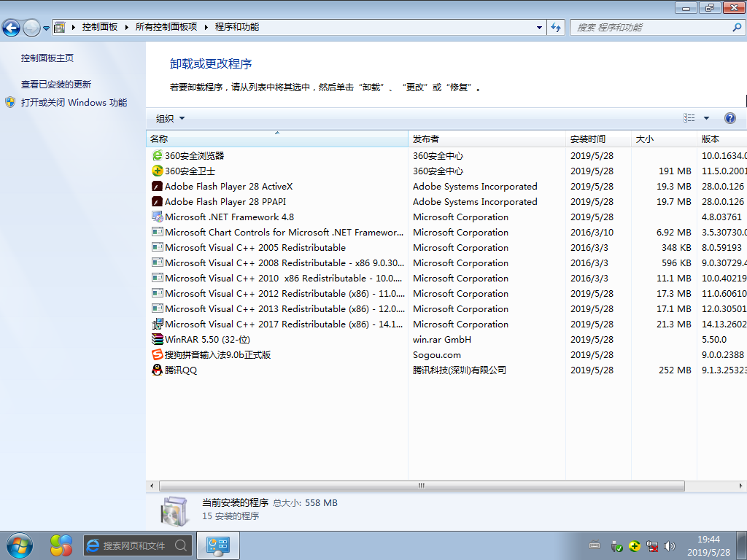The width and height of the screenshot is (747, 560).
Task: Click the WinRAR 5.50 program icon
Action: [158, 339]
